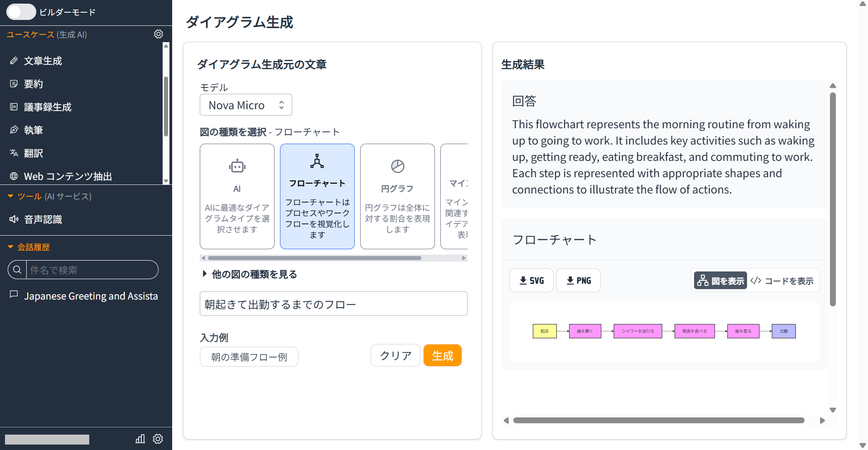Screen dimensions: 868x450
Task: Toggle the ビルダーモード switch
Action: click(x=21, y=12)
